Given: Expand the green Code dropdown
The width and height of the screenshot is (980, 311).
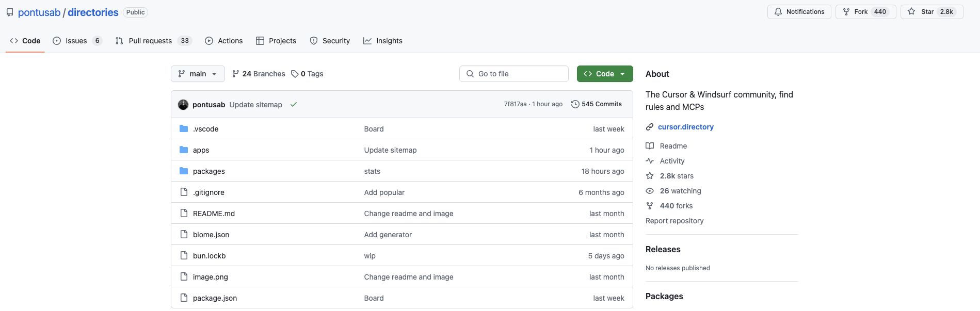Looking at the screenshot, I should tap(605, 74).
